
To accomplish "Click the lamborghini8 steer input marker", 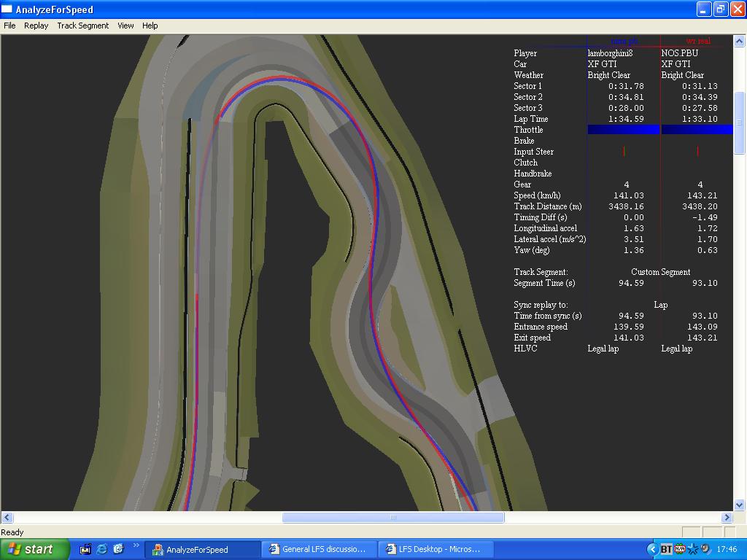I will tap(624, 152).
